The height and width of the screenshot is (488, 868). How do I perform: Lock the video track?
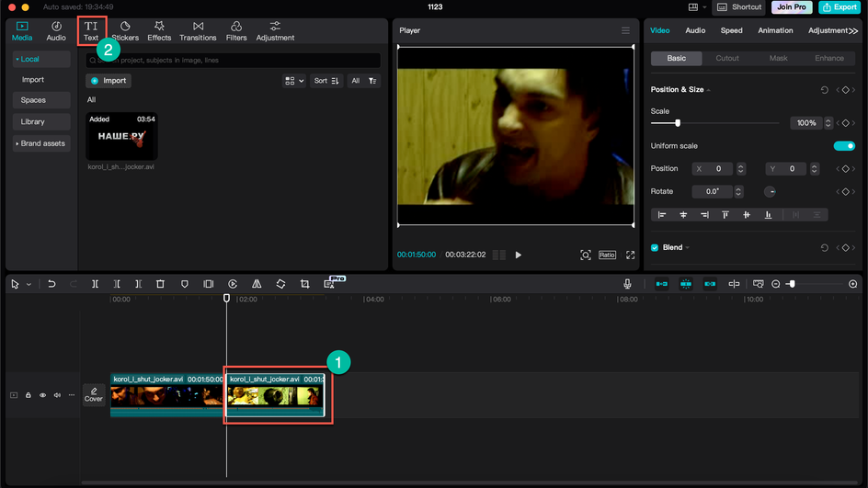coord(29,395)
